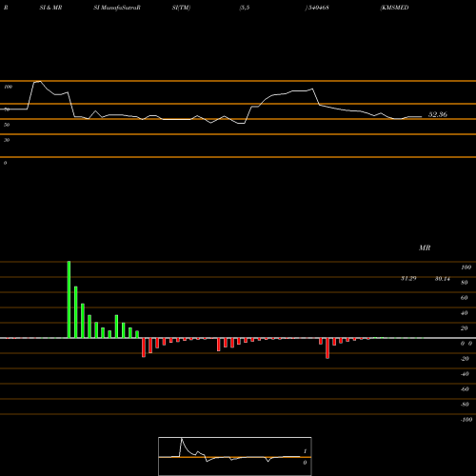476x476 pixels.
Task: Click the -80 label on MR right axis
Action: tap(465, 405)
